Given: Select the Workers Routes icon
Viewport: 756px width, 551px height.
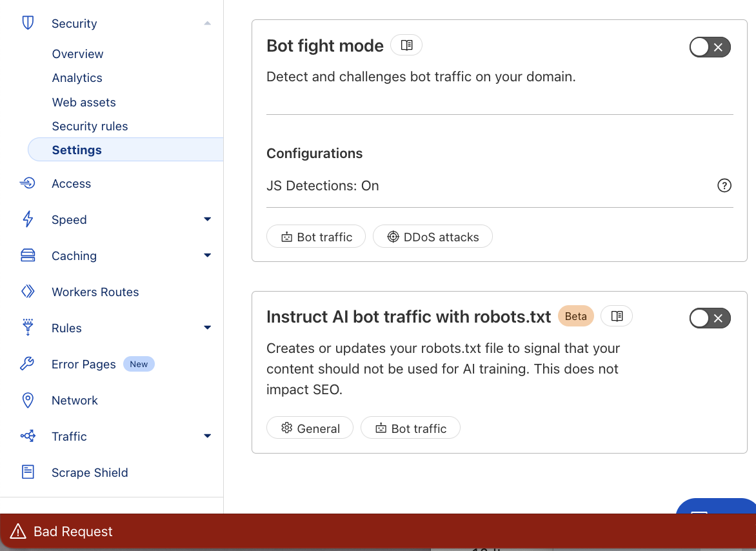Looking at the screenshot, I should (28, 292).
